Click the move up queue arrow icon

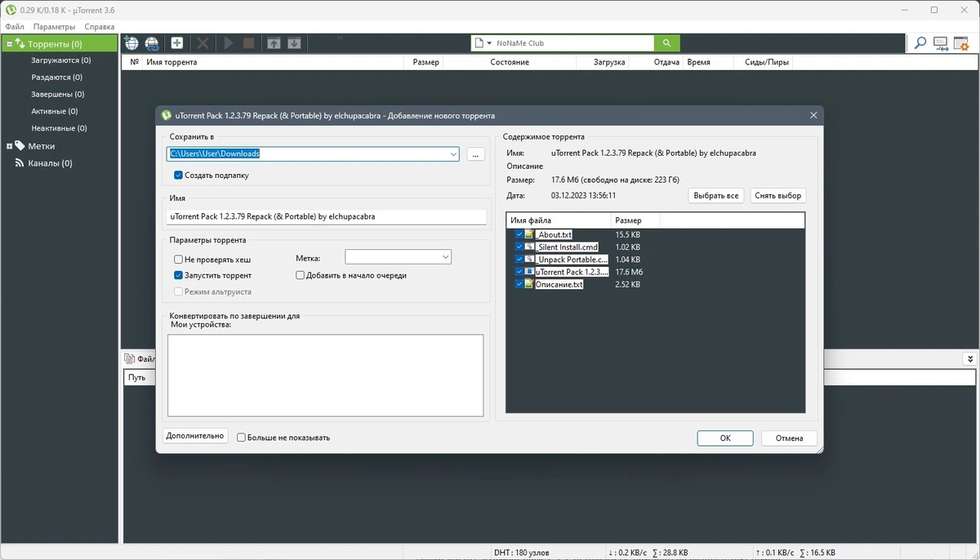[x=274, y=43]
